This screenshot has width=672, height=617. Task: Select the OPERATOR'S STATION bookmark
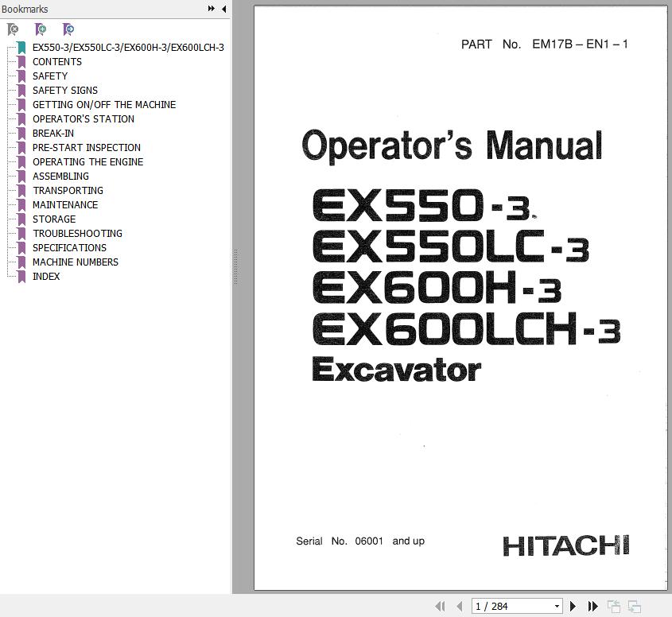(x=84, y=118)
